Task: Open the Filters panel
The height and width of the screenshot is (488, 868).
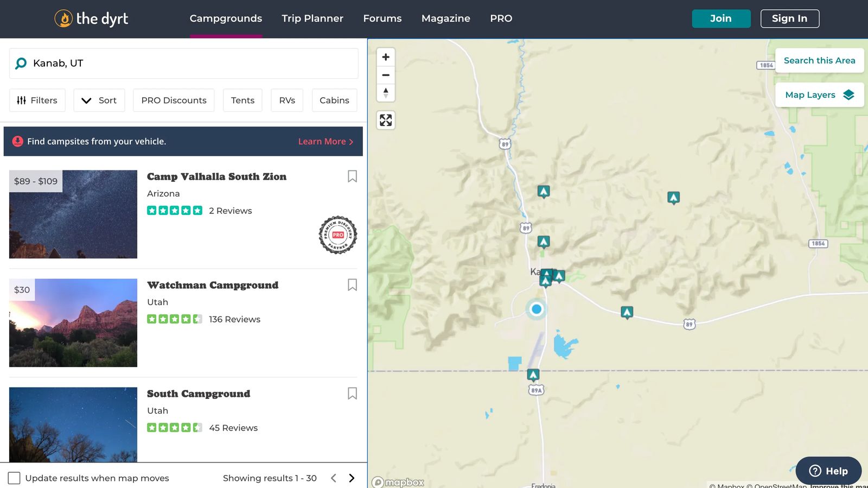Action: pyautogui.click(x=37, y=100)
